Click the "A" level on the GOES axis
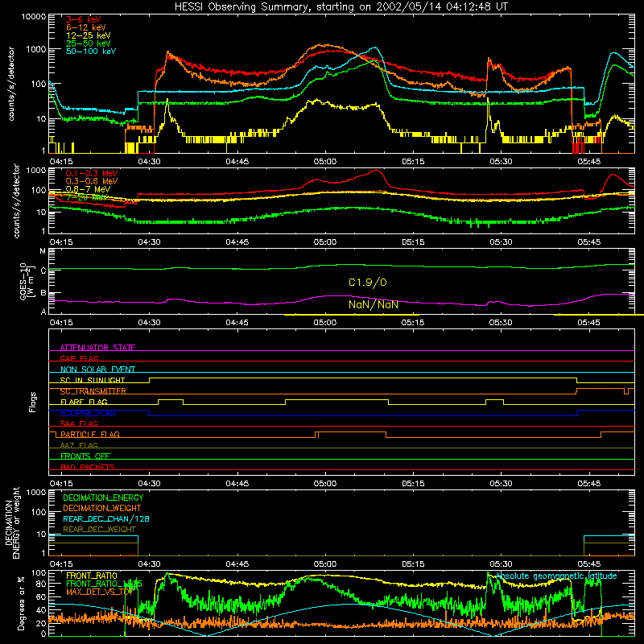 (43, 312)
